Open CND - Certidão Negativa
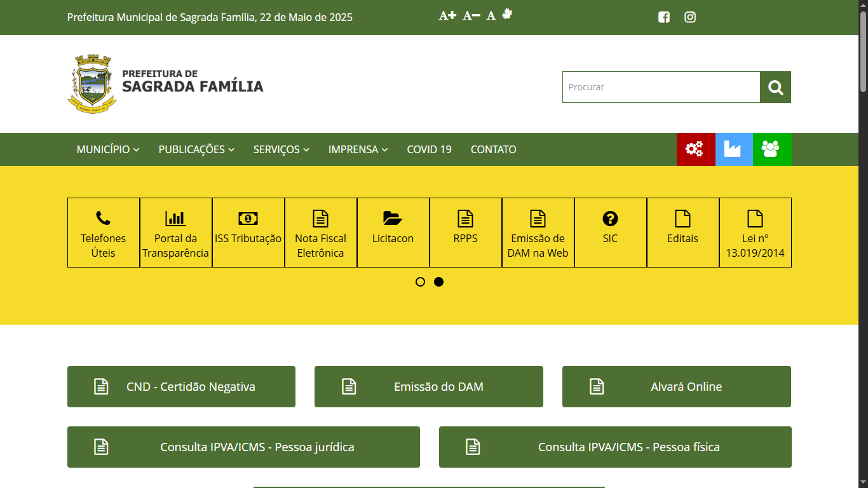 pyautogui.click(x=181, y=386)
